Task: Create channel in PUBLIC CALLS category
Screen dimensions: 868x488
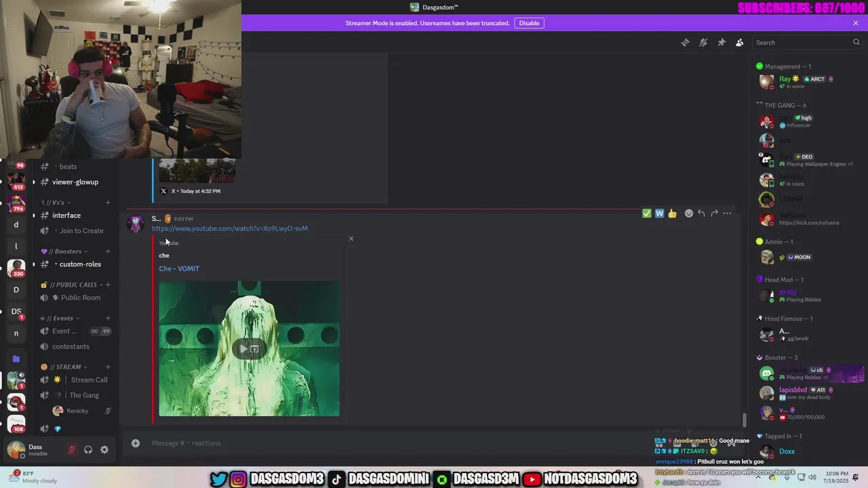Action: (x=108, y=285)
